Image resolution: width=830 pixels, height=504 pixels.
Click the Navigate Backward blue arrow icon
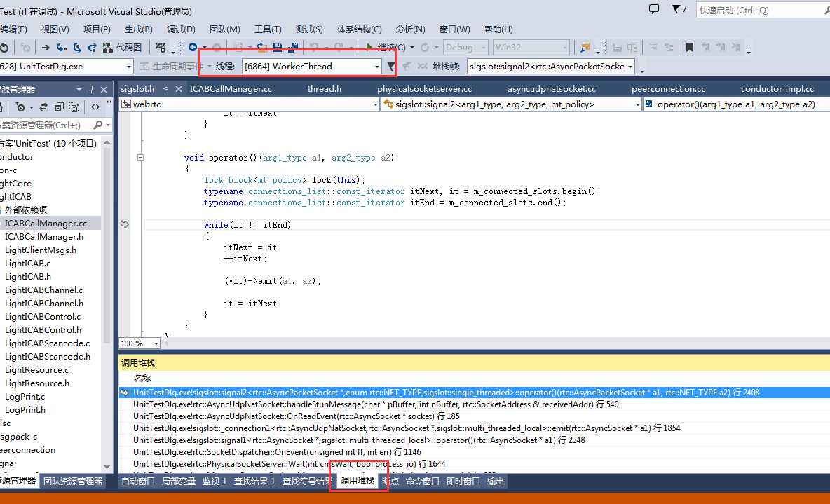[193, 47]
